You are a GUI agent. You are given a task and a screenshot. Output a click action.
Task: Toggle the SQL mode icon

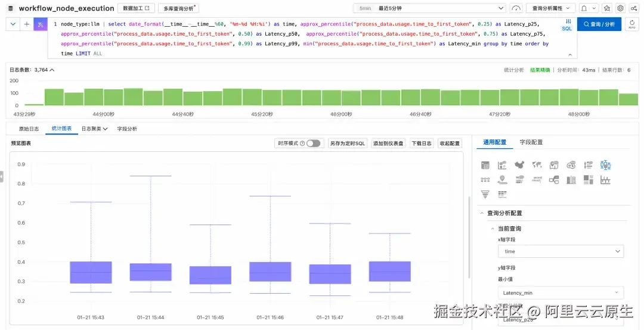567,24
